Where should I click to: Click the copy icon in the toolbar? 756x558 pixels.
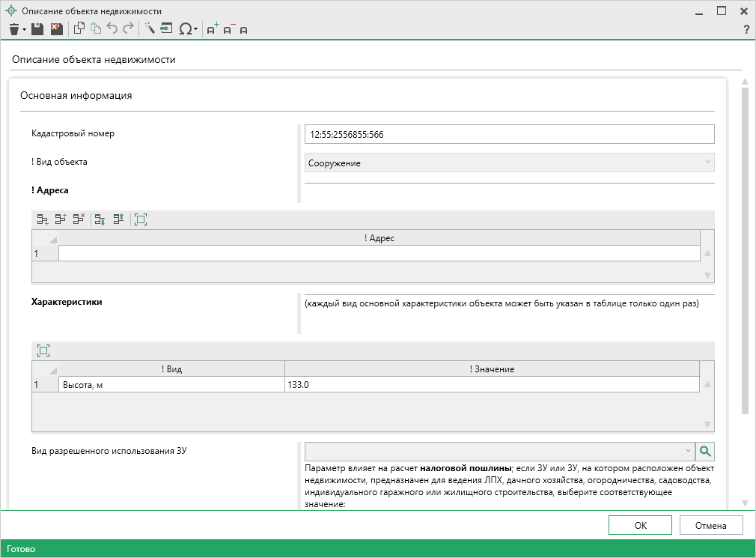pyautogui.click(x=79, y=29)
